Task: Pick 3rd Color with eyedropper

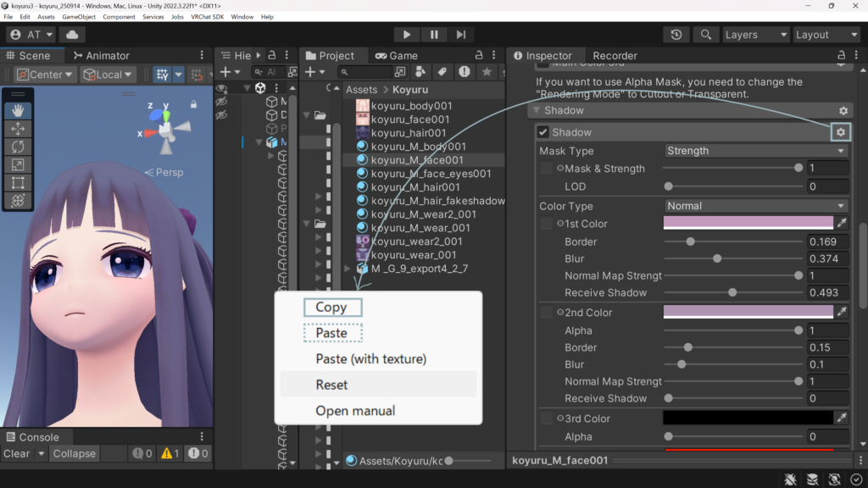Action: [842, 418]
